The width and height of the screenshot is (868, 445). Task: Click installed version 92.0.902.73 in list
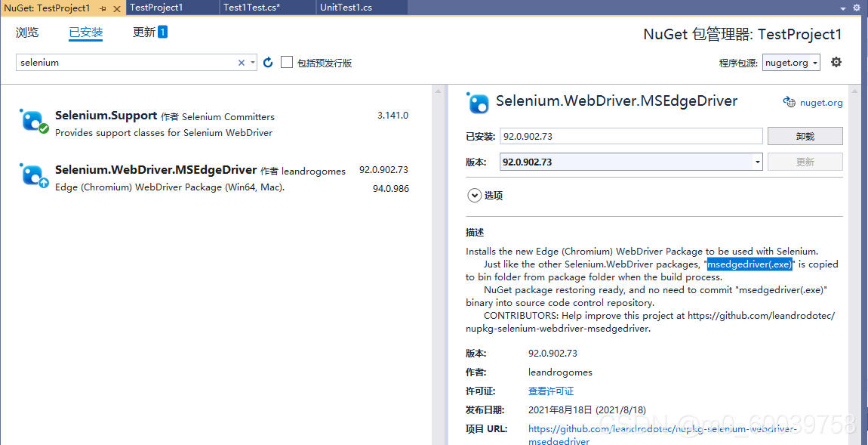pos(383,169)
